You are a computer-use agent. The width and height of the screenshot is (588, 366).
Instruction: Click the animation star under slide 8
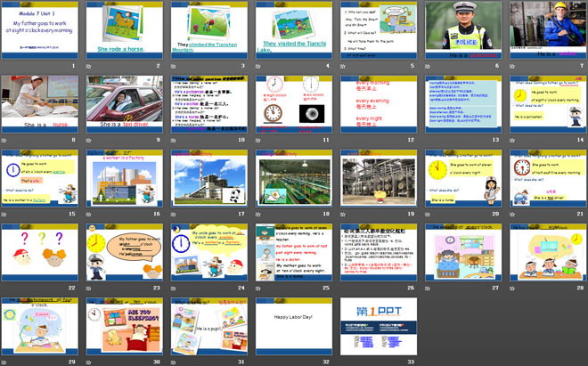click(4, 140)
